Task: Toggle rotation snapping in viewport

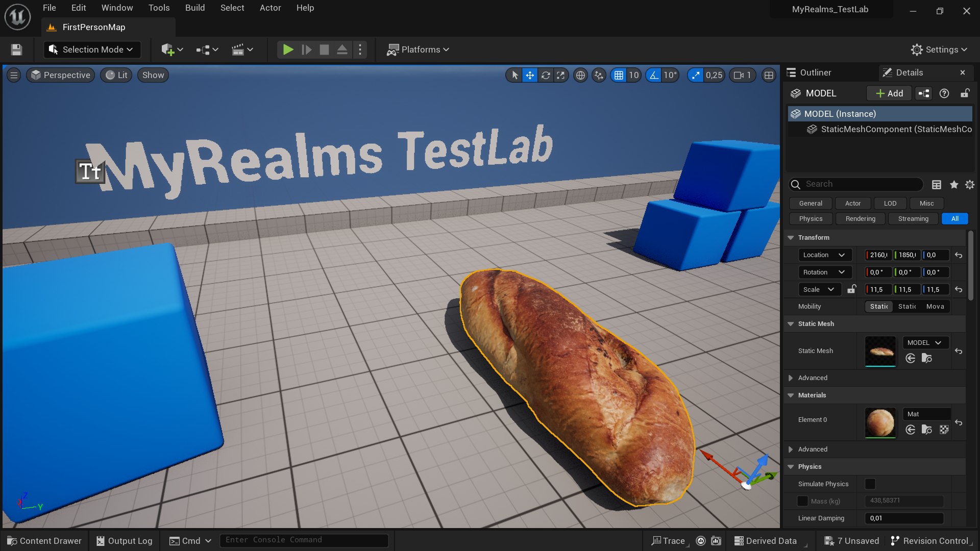Action: coord(654,76)
